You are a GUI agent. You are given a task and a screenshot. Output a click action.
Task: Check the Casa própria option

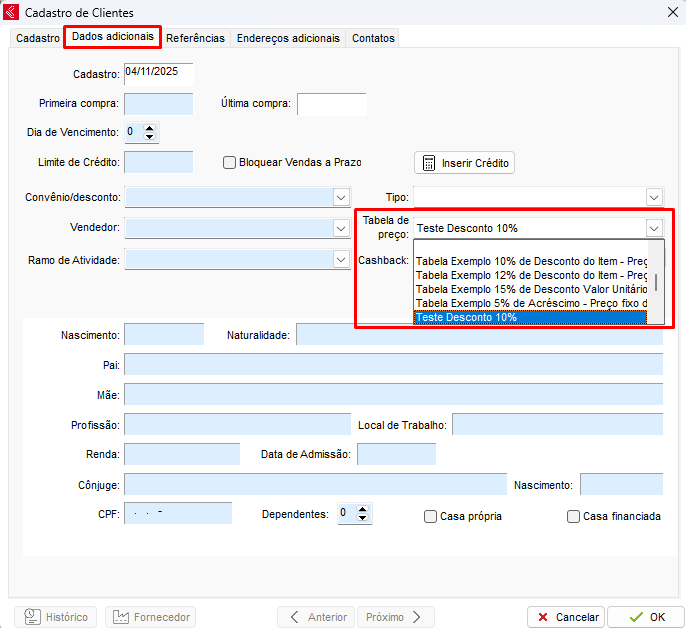[x=430, y=517]
